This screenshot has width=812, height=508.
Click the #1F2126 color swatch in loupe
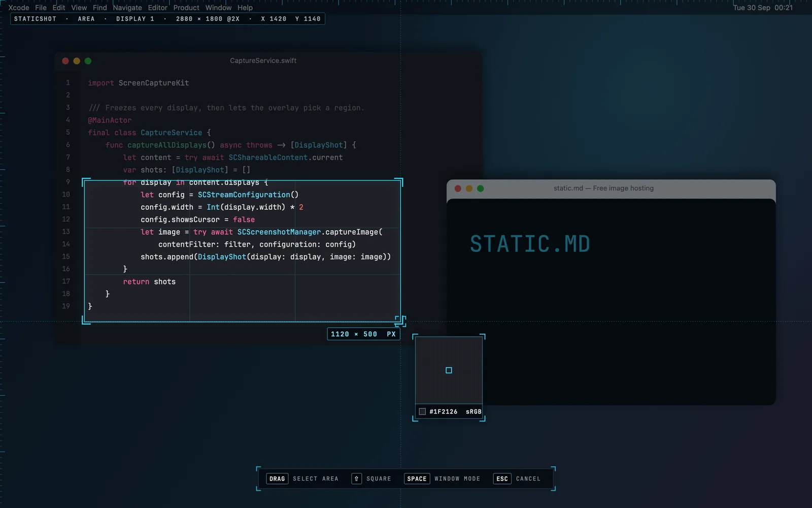click(x=422, y=411)
